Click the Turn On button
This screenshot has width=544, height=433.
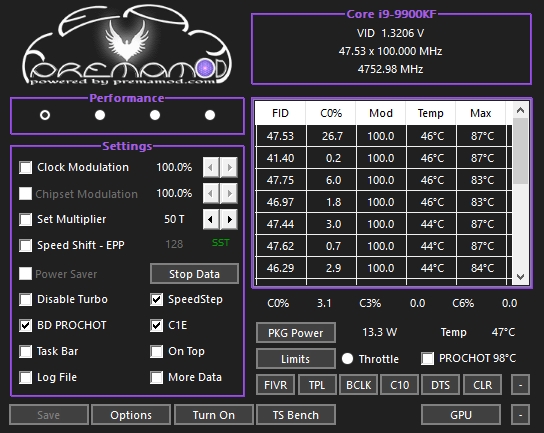[214, 415]
